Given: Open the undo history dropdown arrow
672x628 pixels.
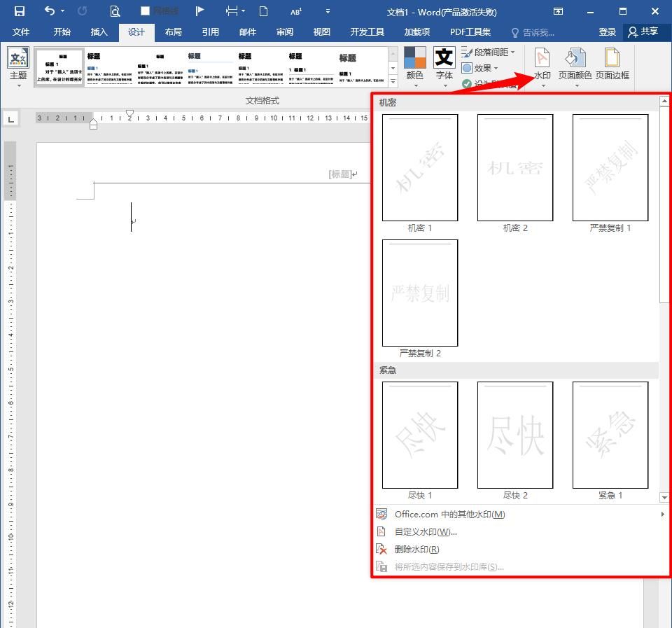Looking at the screenshot, I should point(62,11).
